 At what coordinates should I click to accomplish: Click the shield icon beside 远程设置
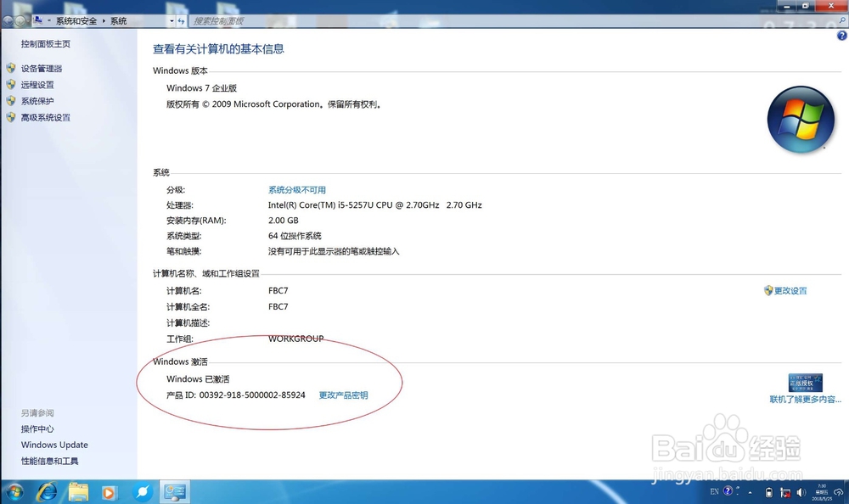tap(11, 84)
